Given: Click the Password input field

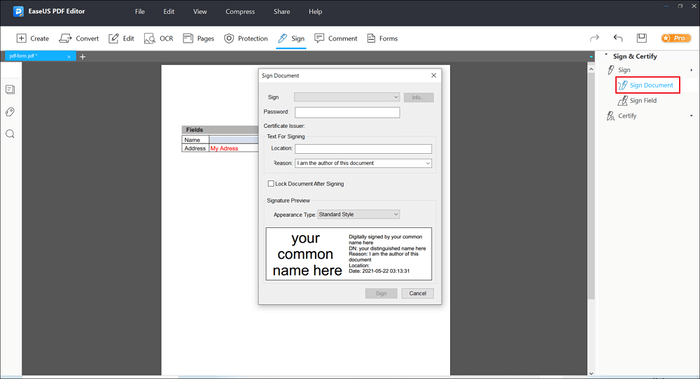Looking at the screenshot, I should click(347, 112).
